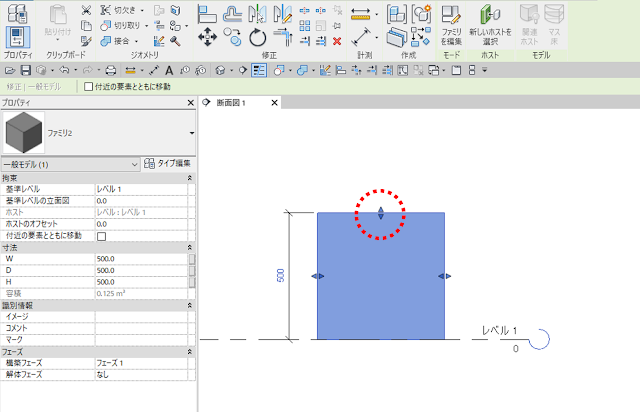Click the 500 dimension text

280,275
